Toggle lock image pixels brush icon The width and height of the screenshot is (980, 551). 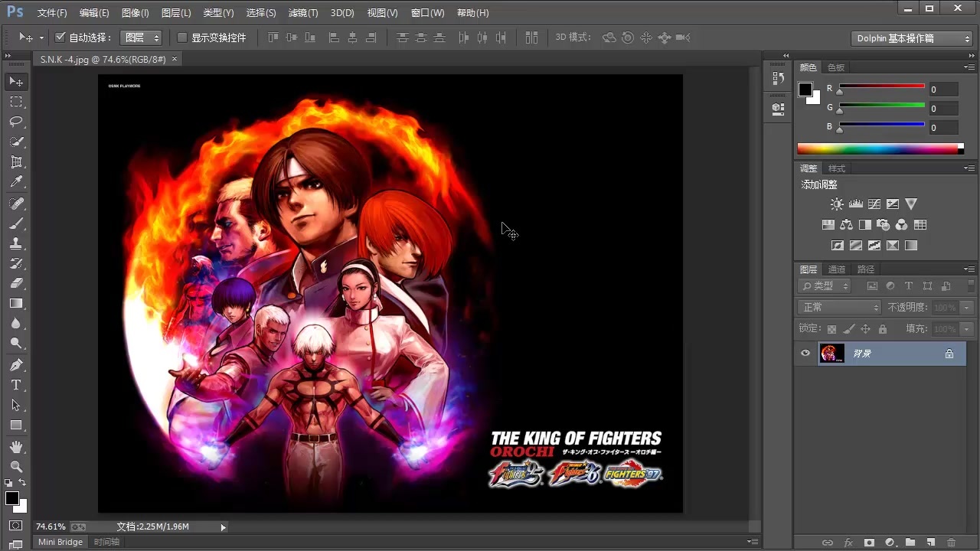coord(848,329)
